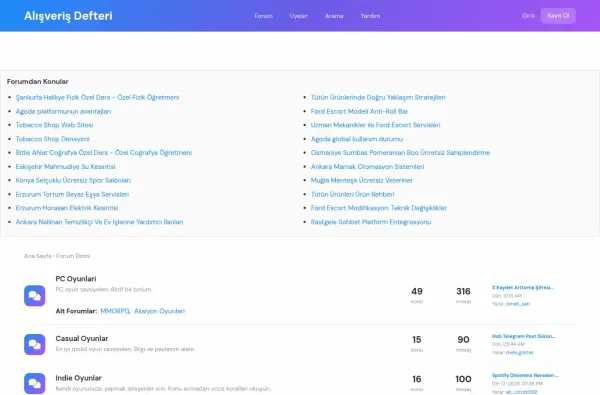The height and width of the screenshot is (395, 600).
Task: Open last post X Kaydet Arttırma Şifresi
Action: tap(523, 287)
